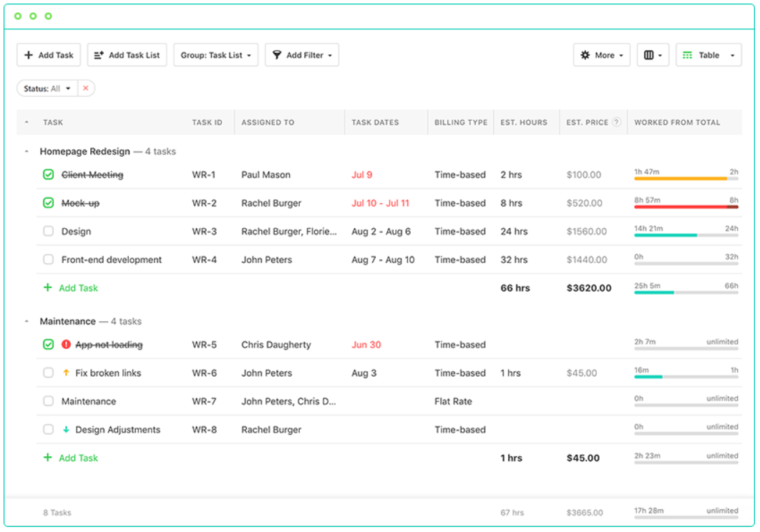The image size is (760, 532).
Task: Sort by the TASK column header
Action: (x=53, y=122)
